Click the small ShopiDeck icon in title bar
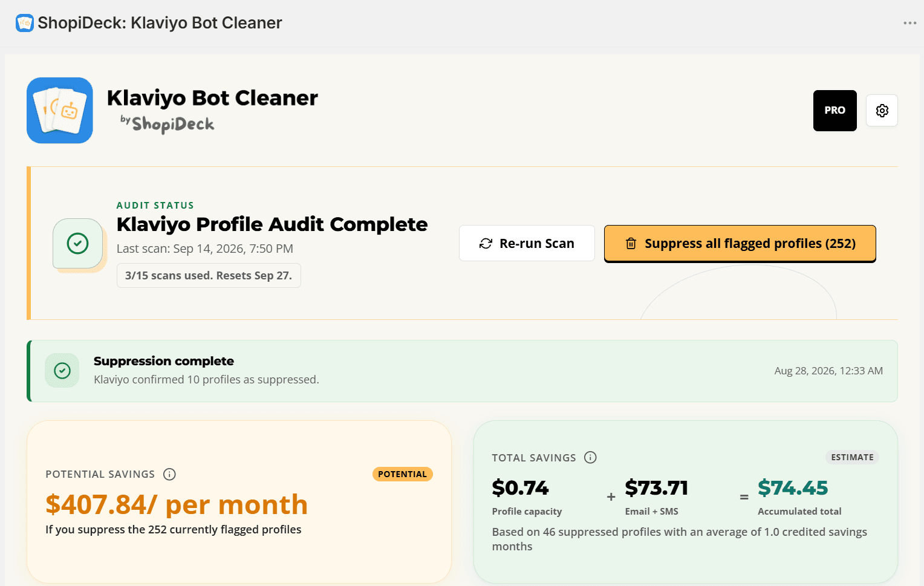This screenshot has height=586, width=924. [24, 23]
